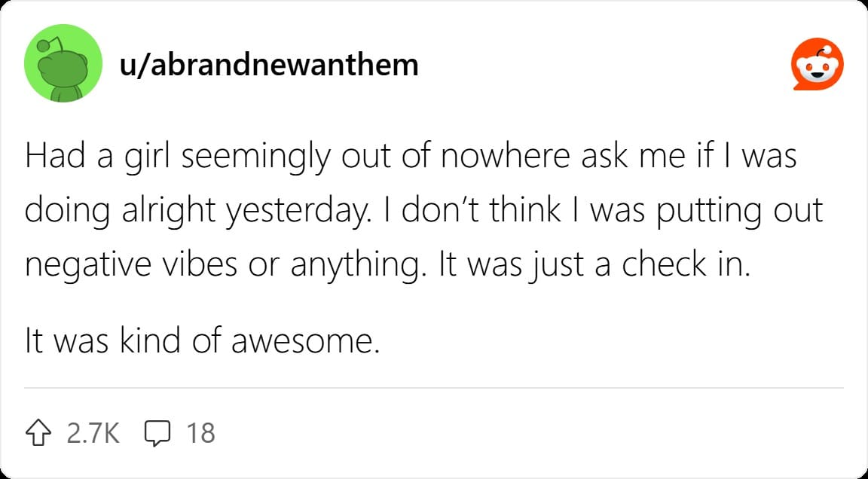Viewport: 868px width, 479px height.
Task: Click the 2.7K upvote count
Action: coord(93,433)
